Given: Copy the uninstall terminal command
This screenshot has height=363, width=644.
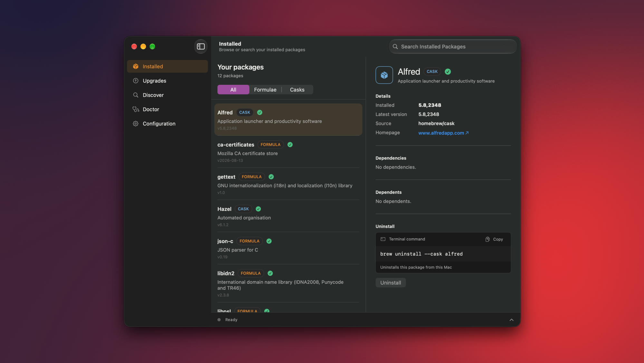Looking at the screenshot, I should click(x=494, y=239).
